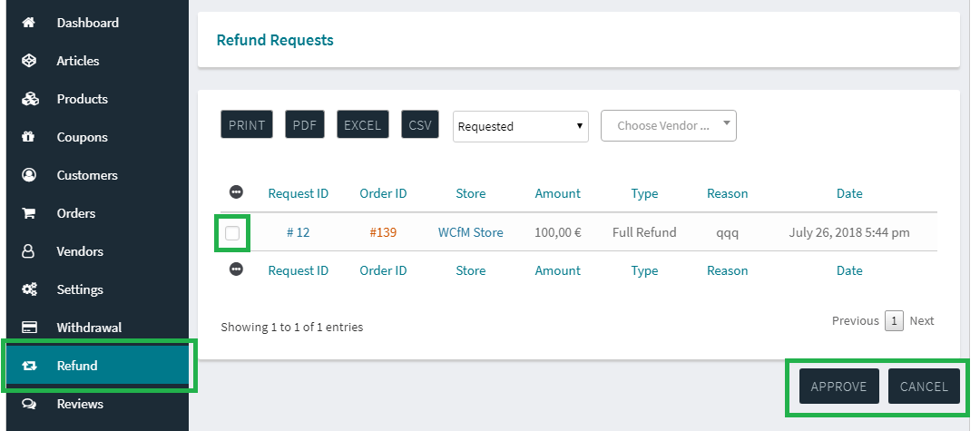
Task: Click the Coupons gift icon
Action: tap(28, 137)
